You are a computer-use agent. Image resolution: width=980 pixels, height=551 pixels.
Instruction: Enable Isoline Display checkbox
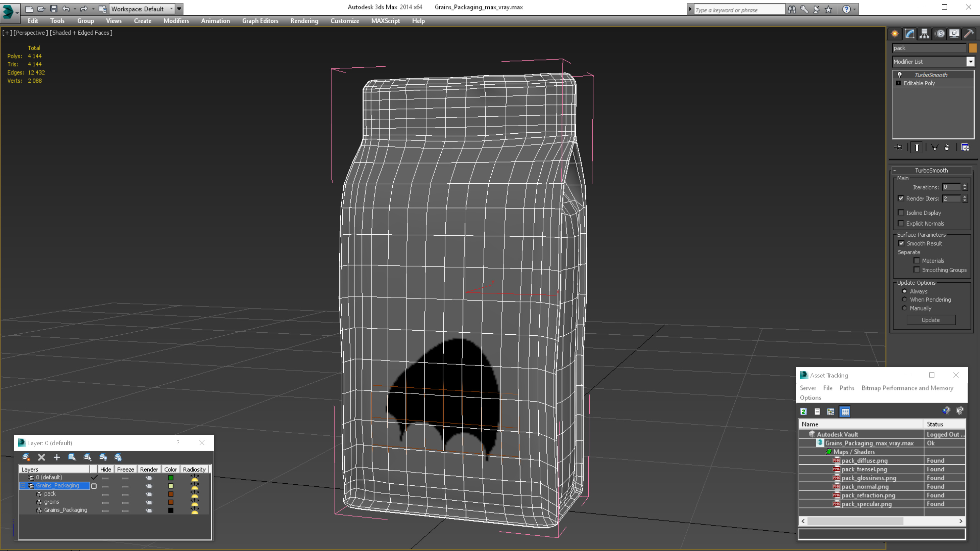click(x=901, y=213)
